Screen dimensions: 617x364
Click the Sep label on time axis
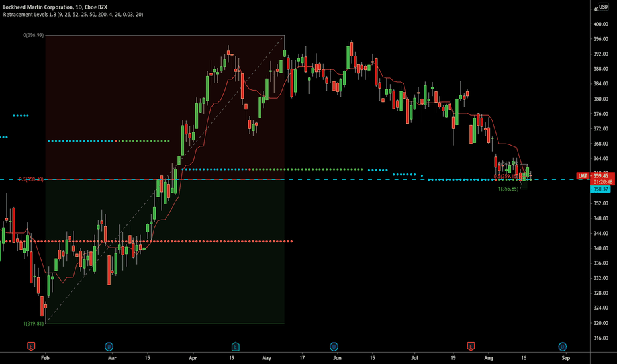tap(565, 358)
